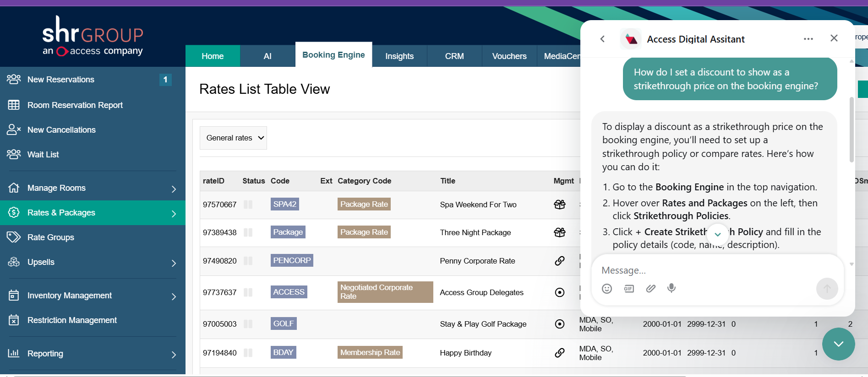The width and height of the screenshot is (868, 377).
Task: Toggle status for rate 97194840 BDAY
Action: 248,353
